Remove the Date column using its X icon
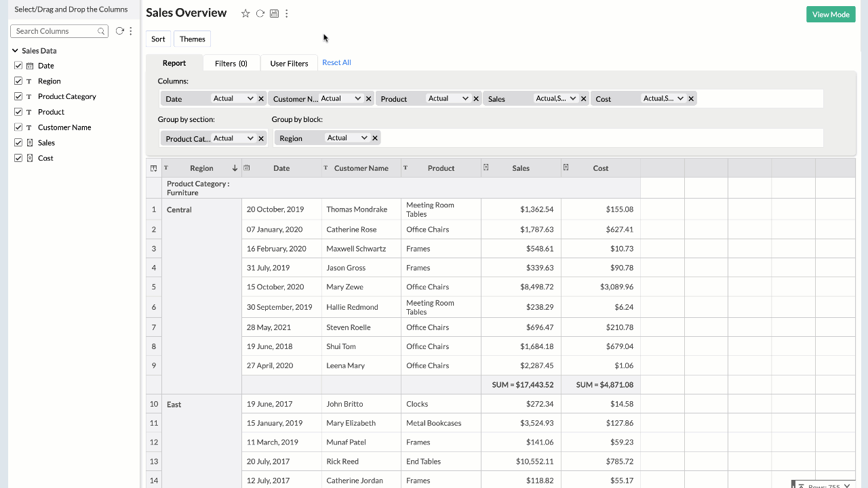The width and height of the screenshot is (868, 488). [x=260, y=98]
